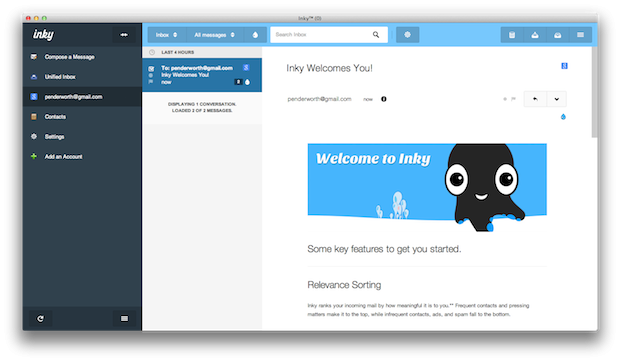Select the Inky Welcomes You! conversation
The width and height of the screenshot is (620, 362).
point(202,75)
